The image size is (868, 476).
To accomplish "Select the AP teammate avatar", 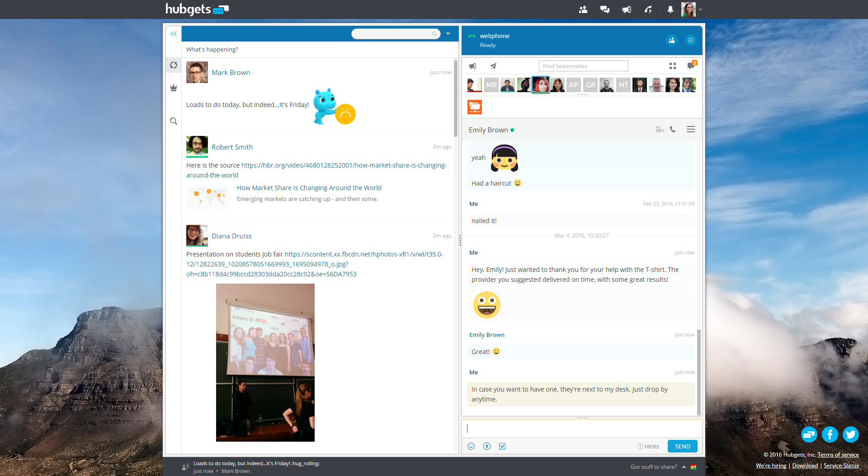I will point(574,85).
